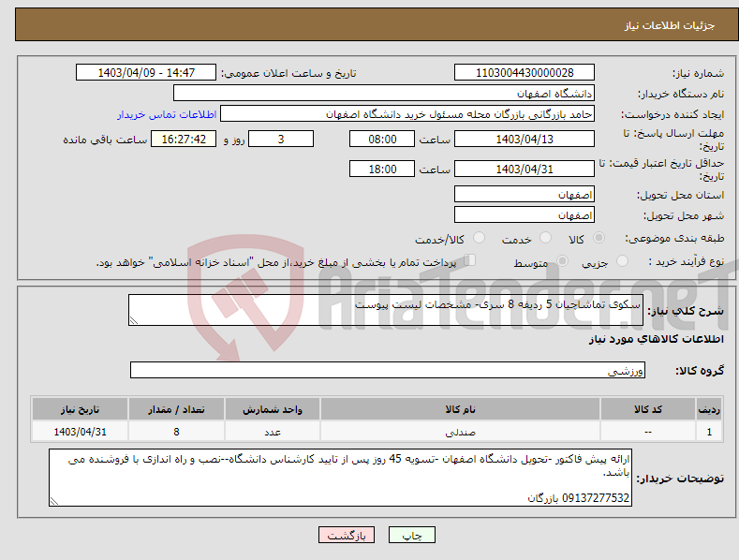Click the remaining days field showing 3

(281, 139)
